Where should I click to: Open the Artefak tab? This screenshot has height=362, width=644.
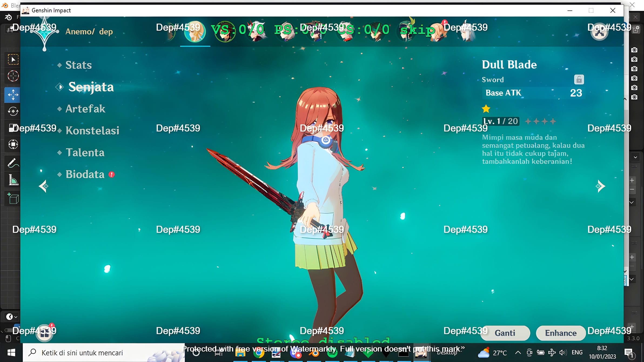coord(85,109)
